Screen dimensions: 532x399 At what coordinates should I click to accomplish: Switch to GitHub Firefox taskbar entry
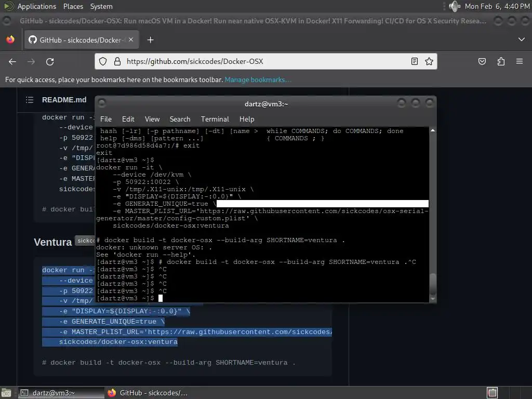click(x=148, y=393)
